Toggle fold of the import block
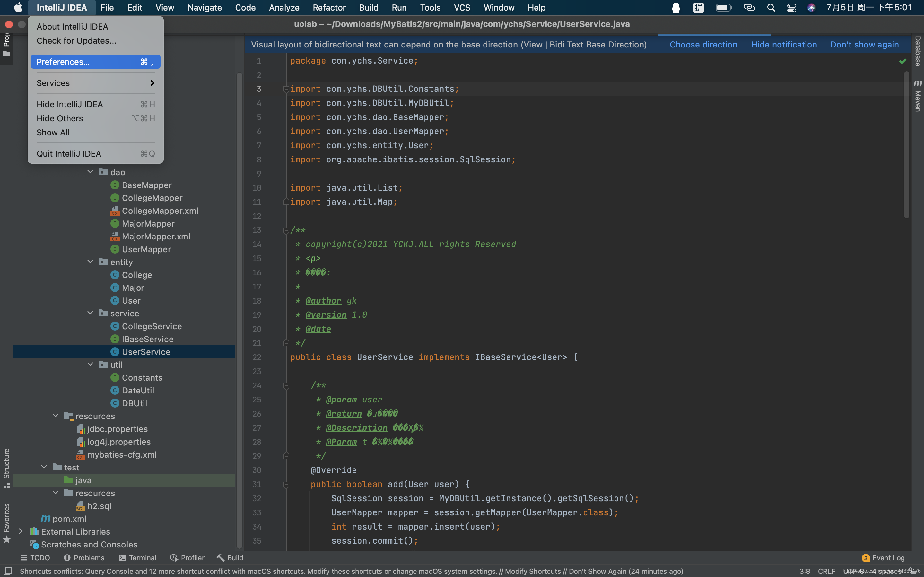The image size is (924, 577). [286, 89]
